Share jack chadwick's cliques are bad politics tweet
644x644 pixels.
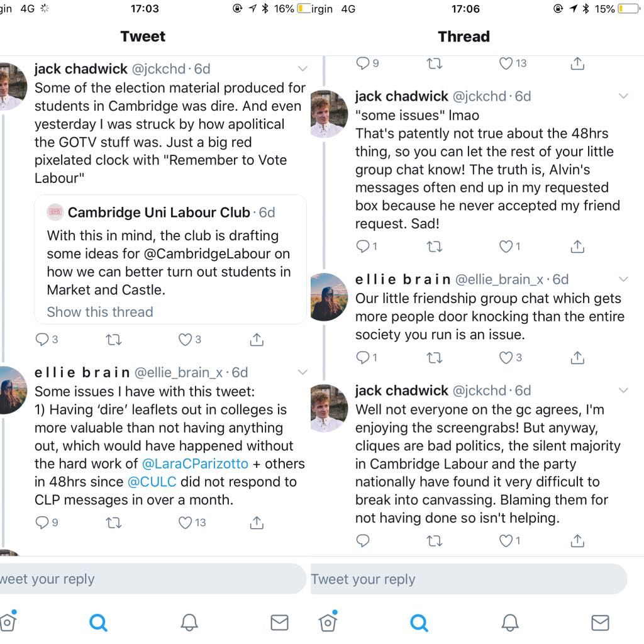pyautogui.click(x=577, y=540)
